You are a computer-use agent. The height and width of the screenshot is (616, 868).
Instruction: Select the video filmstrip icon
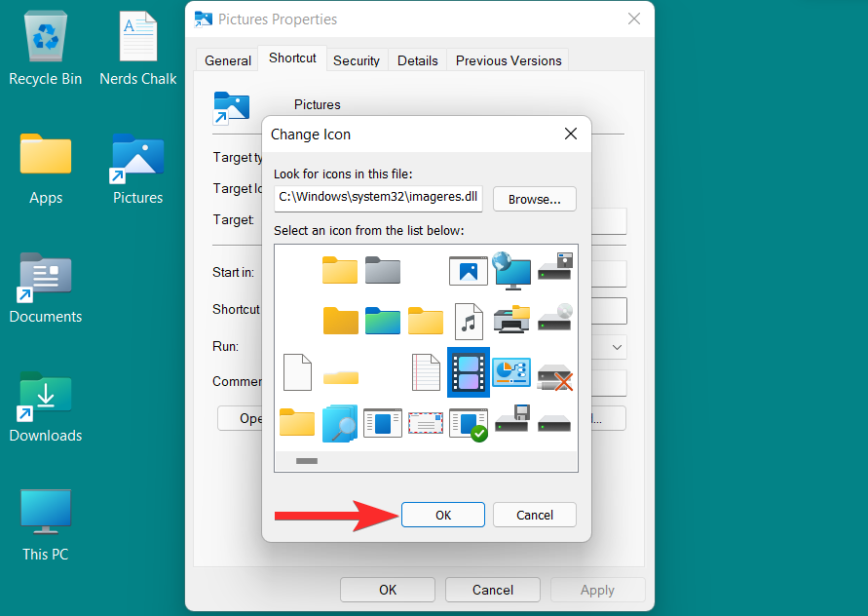click(x=469, y=372)
